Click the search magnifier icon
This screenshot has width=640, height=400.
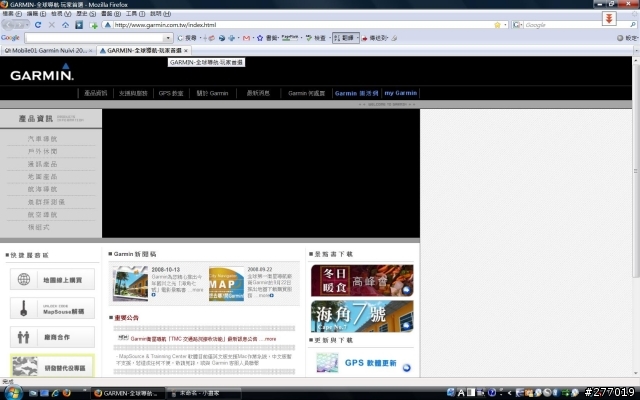pos(633,25)
